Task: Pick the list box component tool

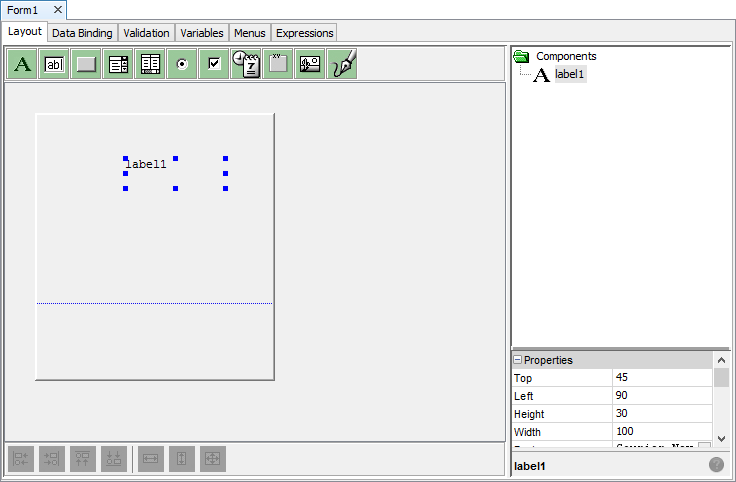Action: click(x=151, y=64)
